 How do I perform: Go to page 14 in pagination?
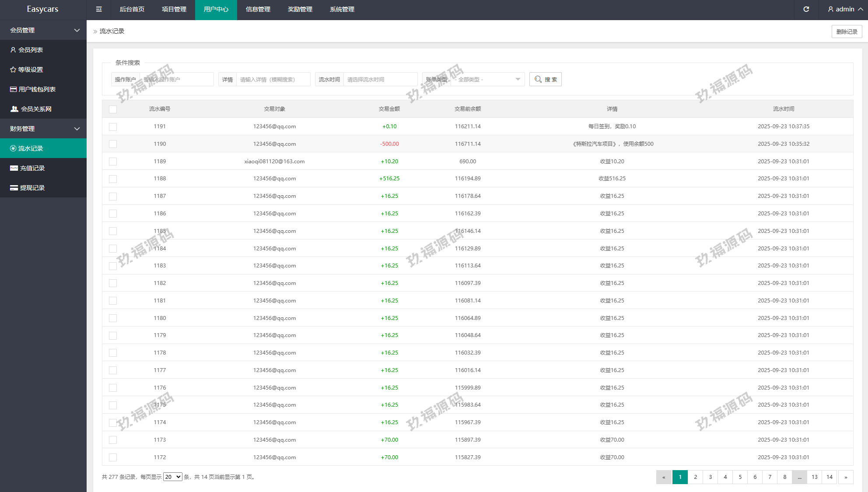point(829,477)
